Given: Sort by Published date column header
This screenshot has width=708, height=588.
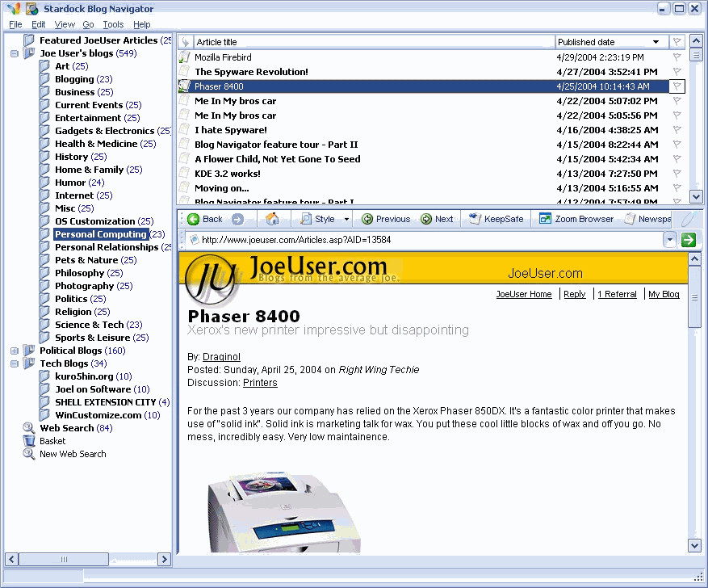Looking at the screenshot, I should [611, 42].
